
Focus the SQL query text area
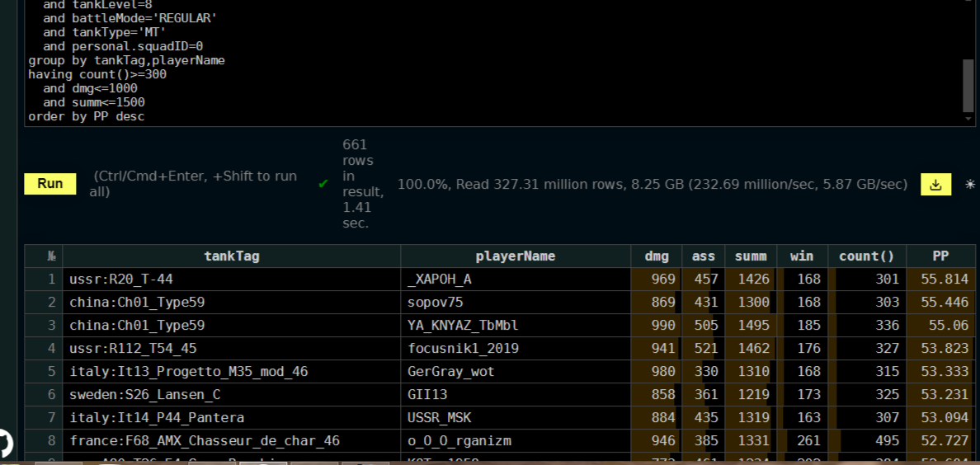[x=494, y=63]
